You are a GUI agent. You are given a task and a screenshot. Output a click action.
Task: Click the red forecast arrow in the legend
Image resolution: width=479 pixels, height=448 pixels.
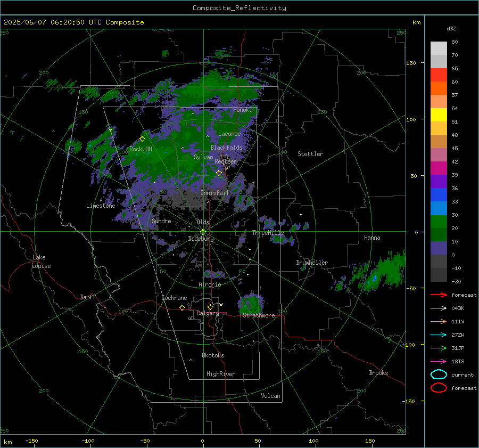pos(439,295)
